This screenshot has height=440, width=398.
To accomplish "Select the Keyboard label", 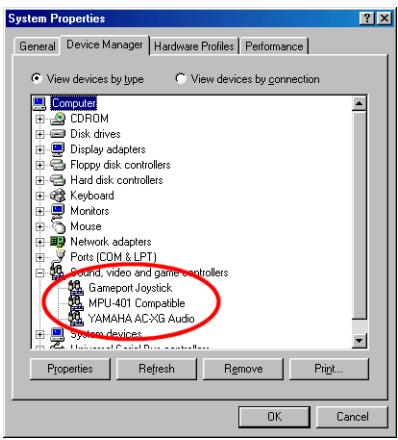I will tap(92, 195).
